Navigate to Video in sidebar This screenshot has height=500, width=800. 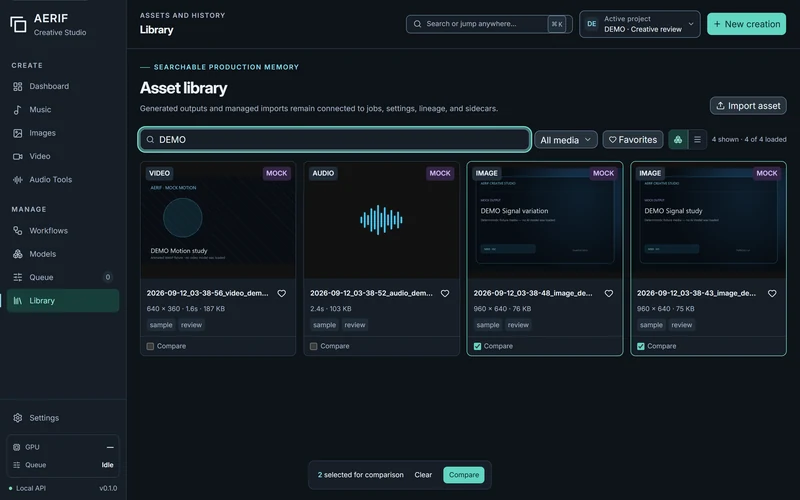tap(63, 156)
